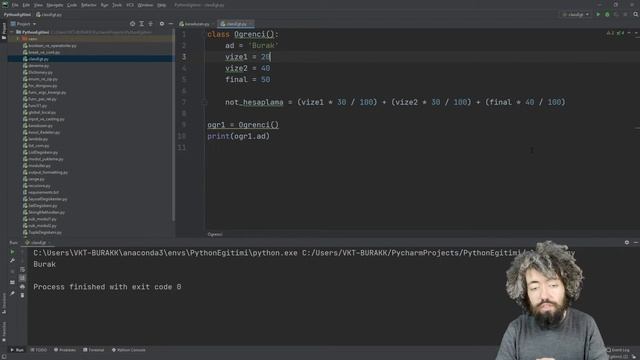Click the stop square in the Run panel
This screenshot has width=640, height=360.
point(12,271)
